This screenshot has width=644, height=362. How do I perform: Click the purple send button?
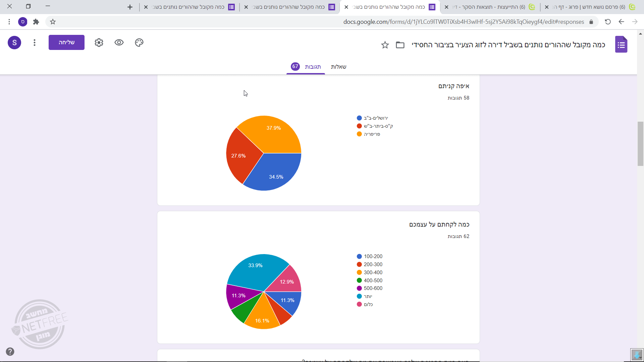pyautogui.click(x=66, y=43)
